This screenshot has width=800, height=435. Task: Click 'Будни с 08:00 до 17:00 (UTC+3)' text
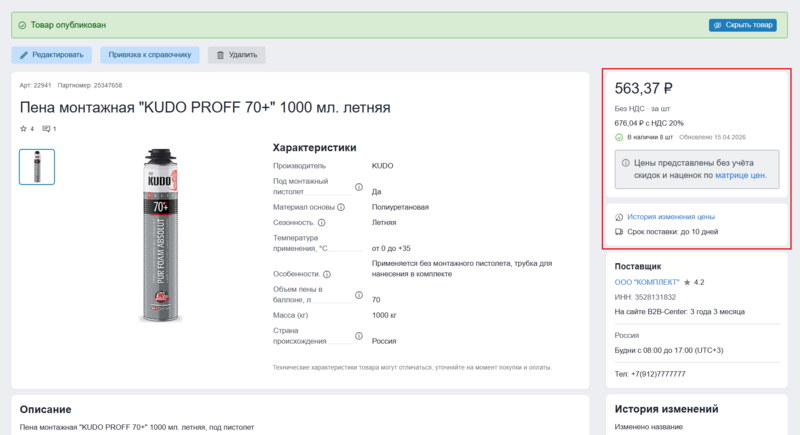tap(669, 350)
